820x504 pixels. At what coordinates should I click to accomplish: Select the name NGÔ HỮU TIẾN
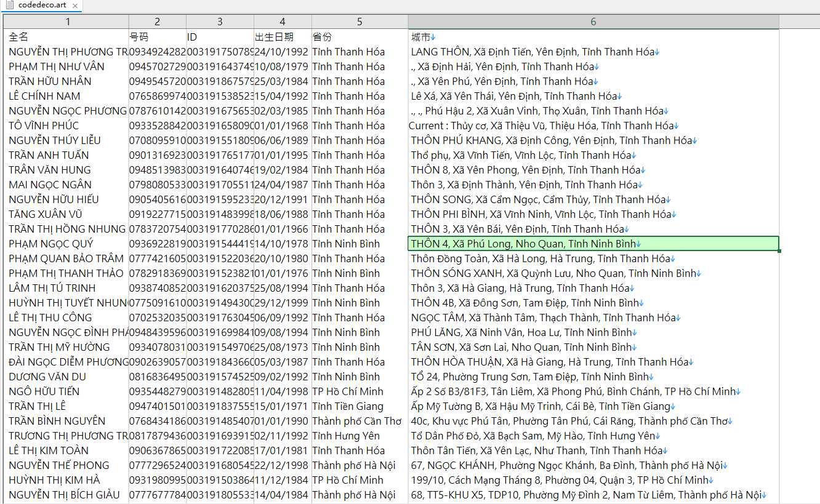[x=44, y=391]
